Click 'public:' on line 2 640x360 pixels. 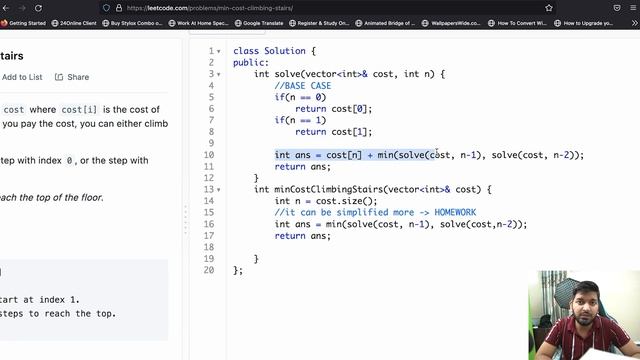coord(251,62)
